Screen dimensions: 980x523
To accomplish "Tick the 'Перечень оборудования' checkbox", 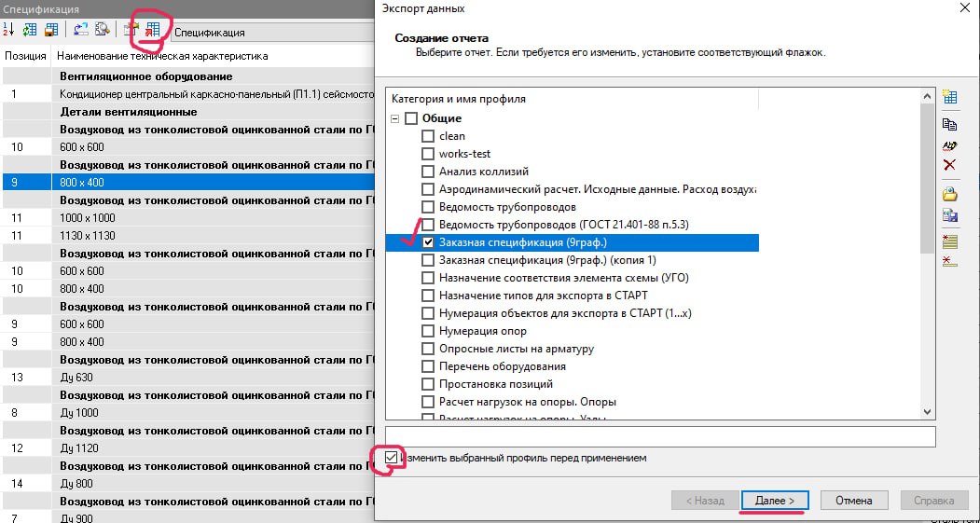I will (428, 366).
